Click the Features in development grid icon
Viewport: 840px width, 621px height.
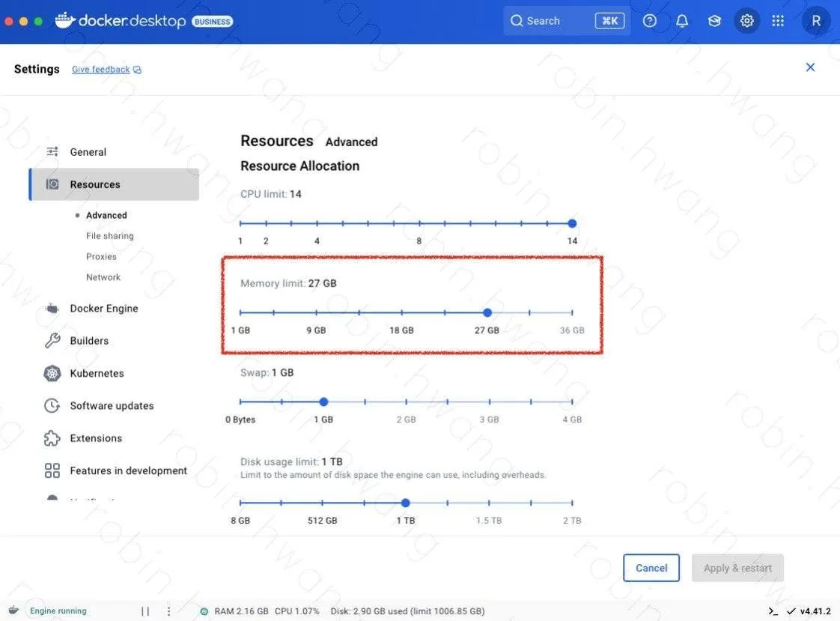(52, 470)
